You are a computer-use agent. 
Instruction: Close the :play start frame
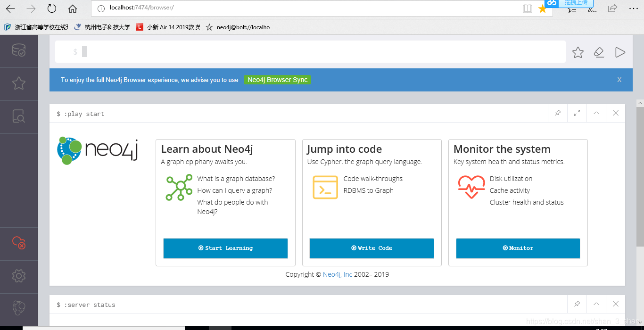click(x=616, y=113)
